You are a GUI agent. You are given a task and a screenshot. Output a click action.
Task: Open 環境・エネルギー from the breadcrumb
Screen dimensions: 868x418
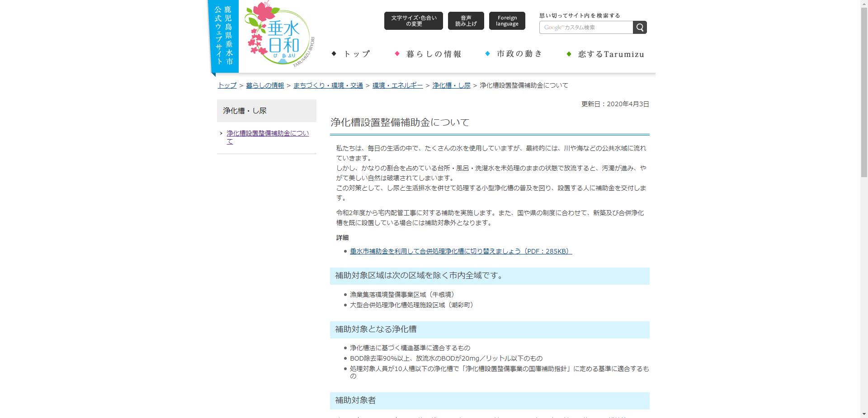click(x=397, y=85)
